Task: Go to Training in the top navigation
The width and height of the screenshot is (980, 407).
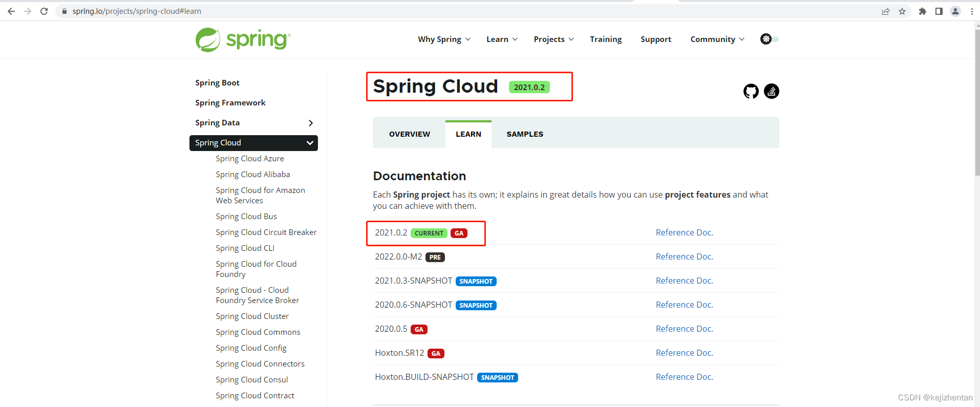Action: click(606, 39)
